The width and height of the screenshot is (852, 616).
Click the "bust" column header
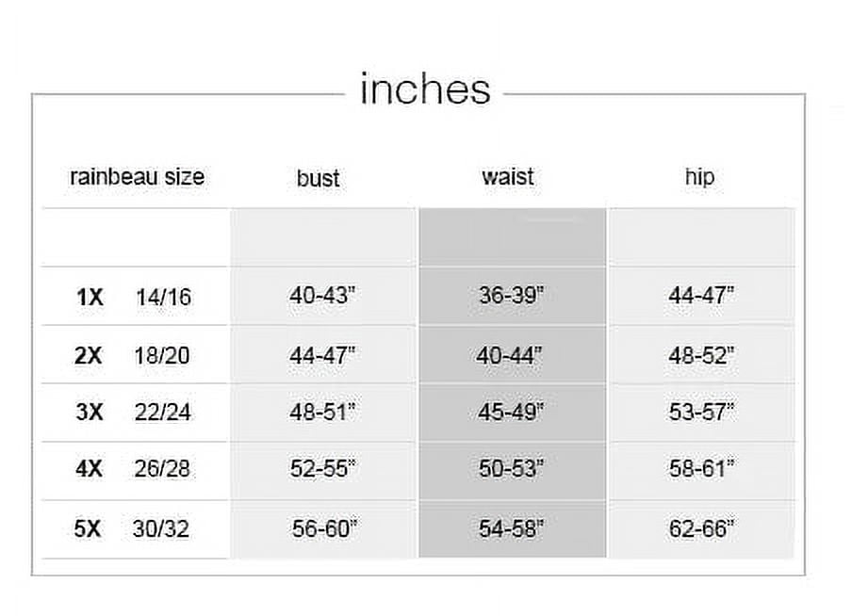(318, 178)
